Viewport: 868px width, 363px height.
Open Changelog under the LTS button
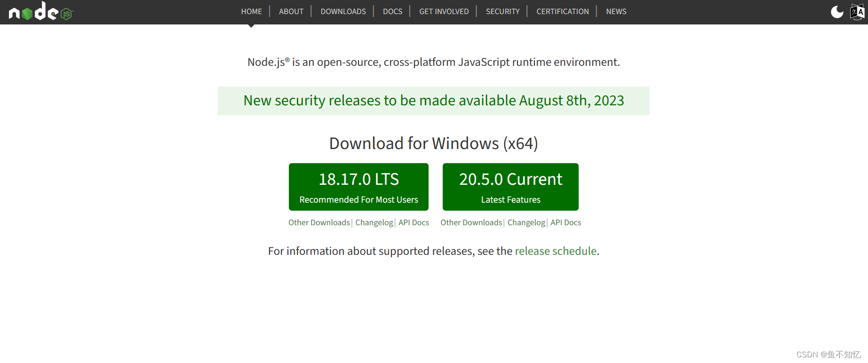374,222
